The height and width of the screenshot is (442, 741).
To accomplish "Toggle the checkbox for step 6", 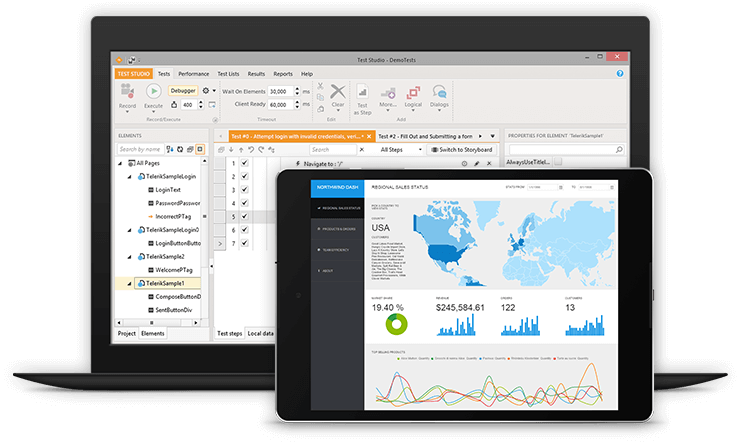I will point(244,229).
